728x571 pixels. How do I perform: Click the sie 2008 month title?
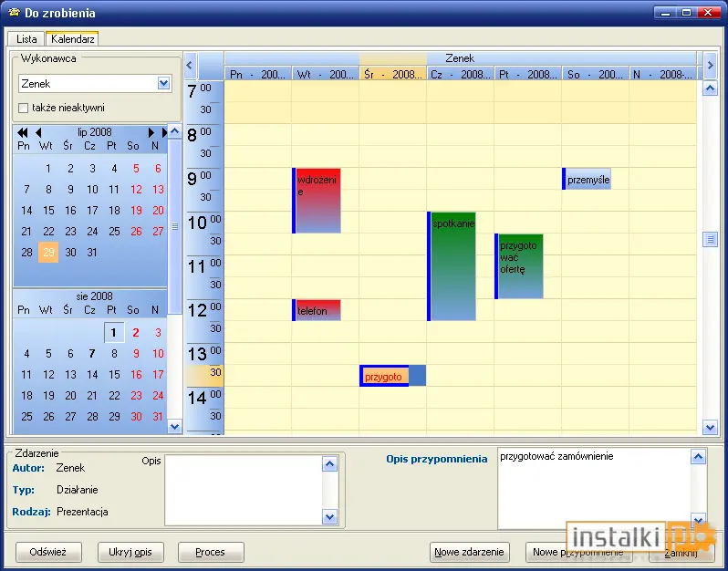coord(95,296)
